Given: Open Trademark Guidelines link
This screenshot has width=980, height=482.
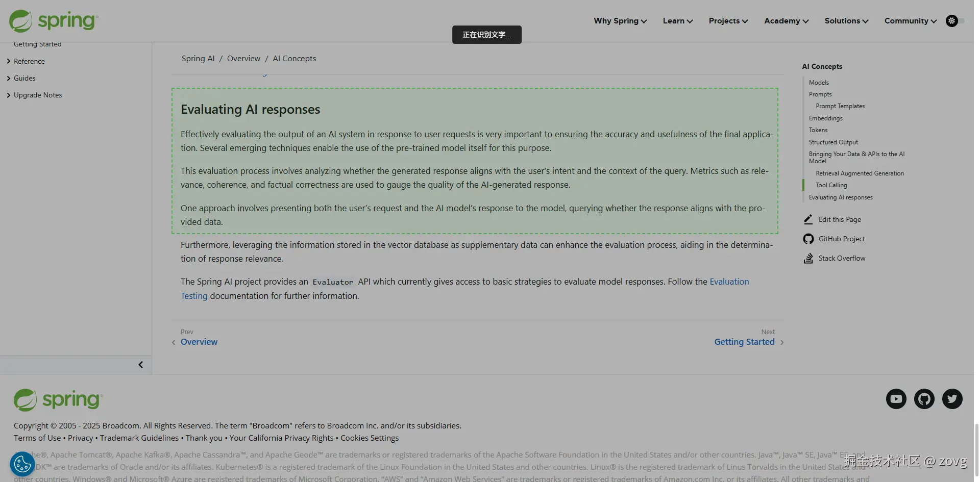Looking at the screenshot, I should (139, 438).
